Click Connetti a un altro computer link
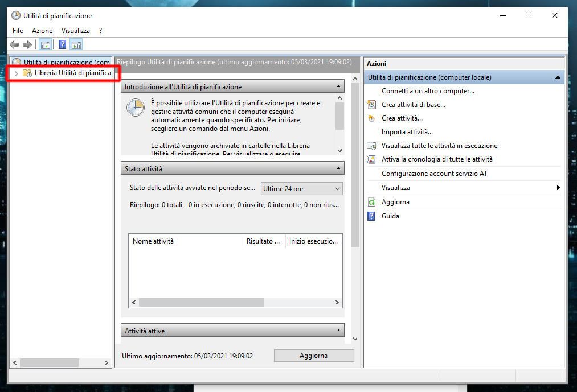This screenshot has width=577, height=392. click(x=428, y=91)
